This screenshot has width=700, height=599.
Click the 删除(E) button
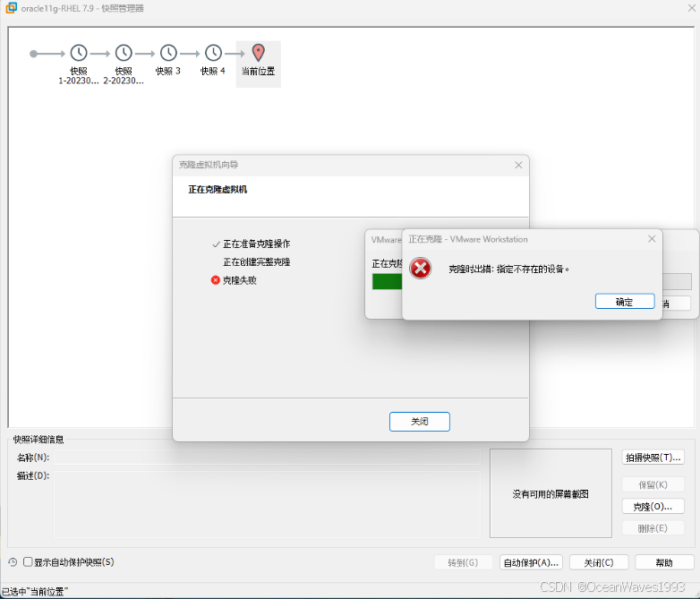tap(653, 528)
